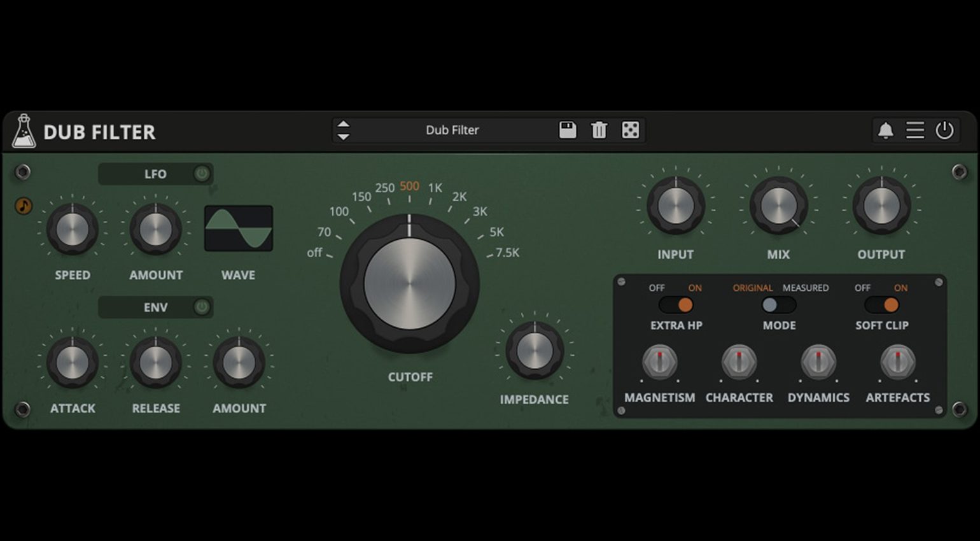This screenshot has height=541, width=980.
Task: Open the hamburger menu icon
Action: click(x=915, y=130)
